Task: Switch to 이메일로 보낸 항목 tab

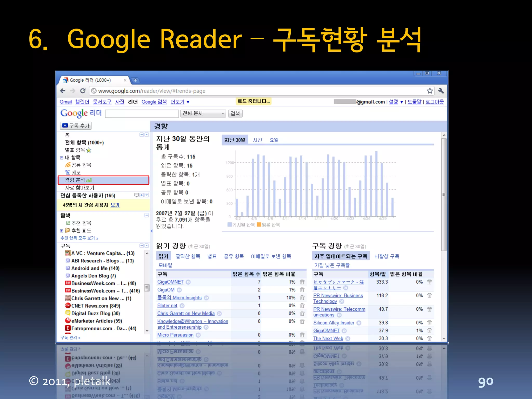Action: point(271,256)
